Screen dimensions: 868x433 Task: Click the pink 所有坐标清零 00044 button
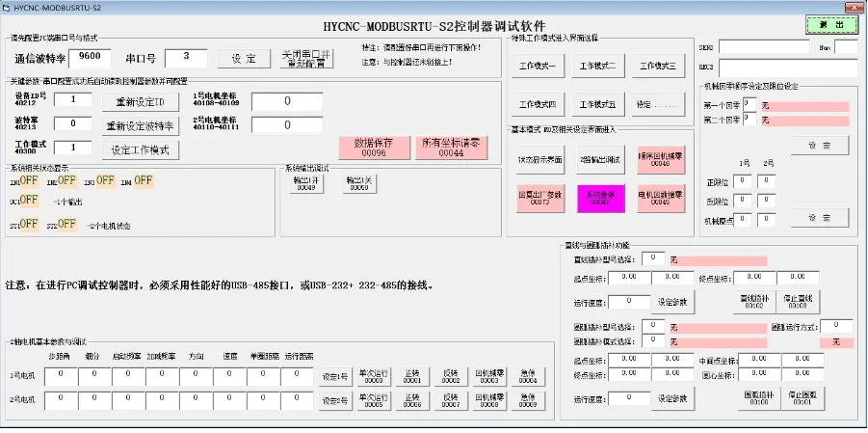(452, 148)
